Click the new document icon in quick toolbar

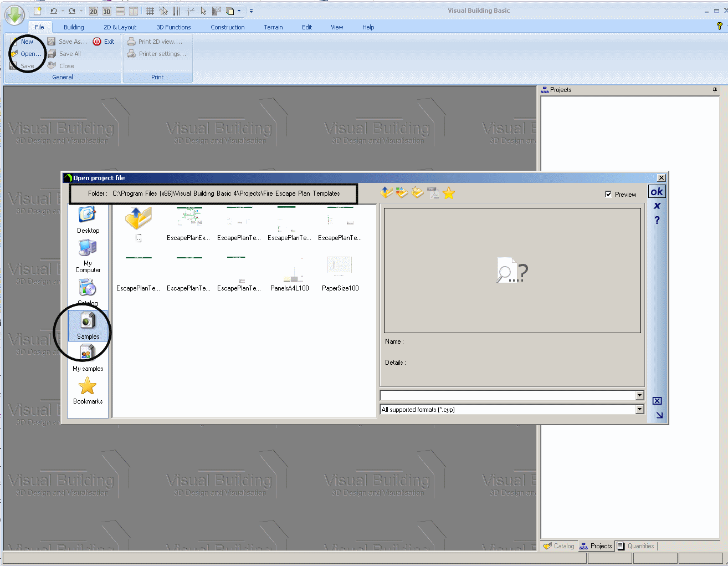coord(37,11)
